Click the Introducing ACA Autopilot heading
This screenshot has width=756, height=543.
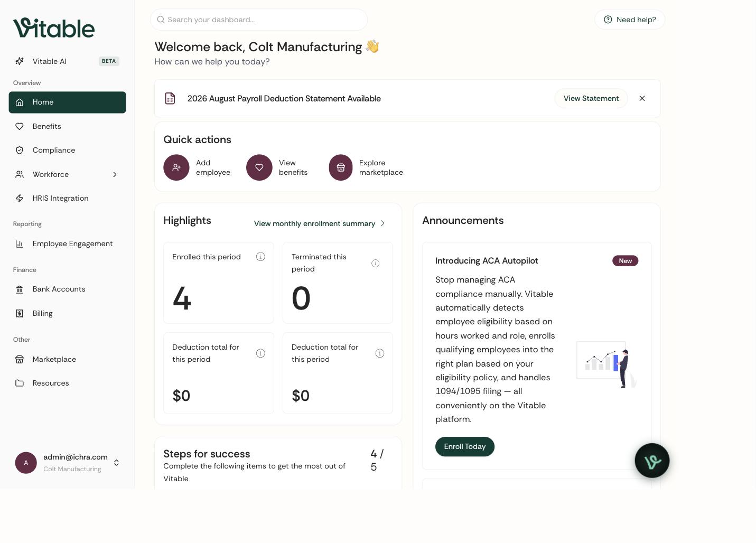click(x=487, y=261)
